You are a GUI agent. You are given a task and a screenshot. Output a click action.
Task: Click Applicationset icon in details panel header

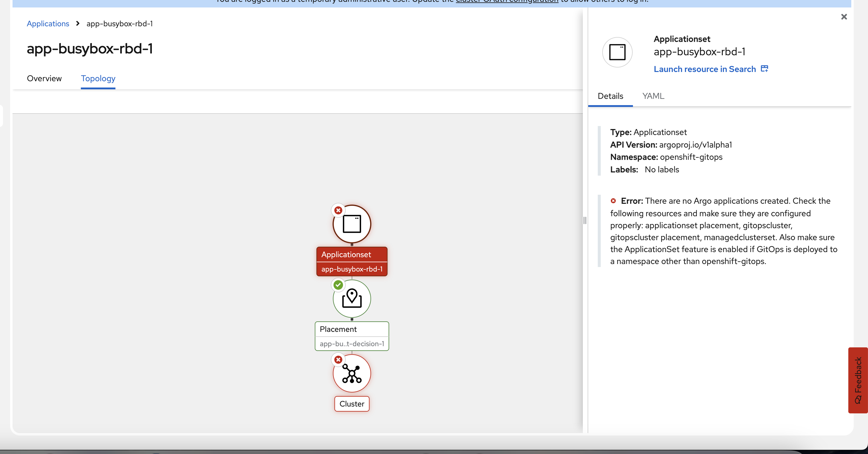point(617,52)
